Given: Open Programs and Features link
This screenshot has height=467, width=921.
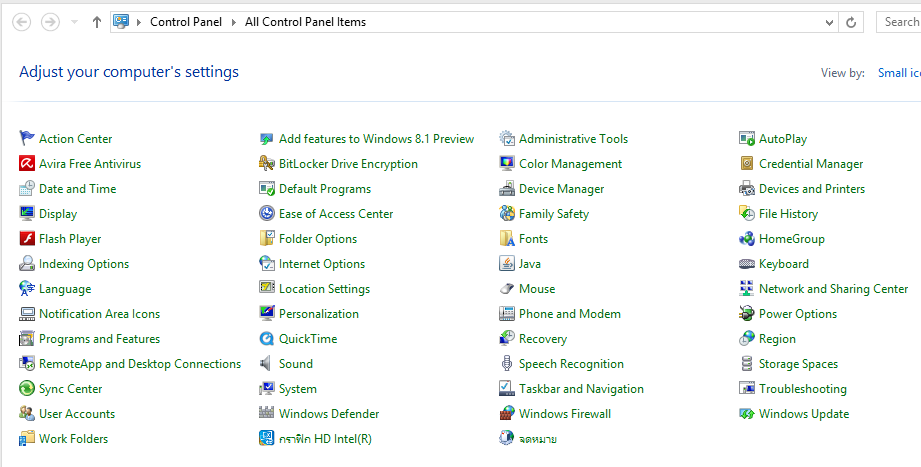Looking at the screenshot, I should coord(99,339).
